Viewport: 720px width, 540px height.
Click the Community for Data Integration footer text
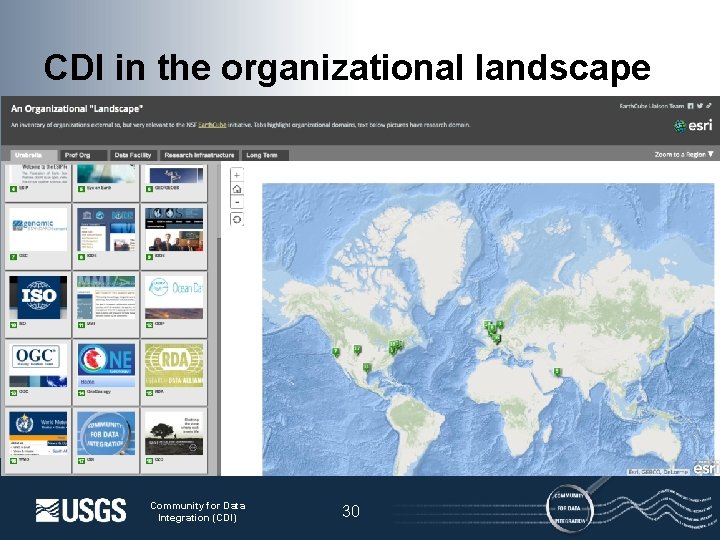click(197, 512)
